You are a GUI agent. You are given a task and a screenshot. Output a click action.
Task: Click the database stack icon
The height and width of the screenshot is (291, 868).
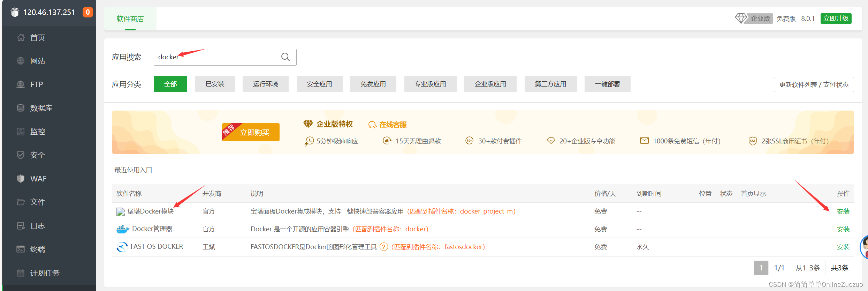tap(21, 108)
